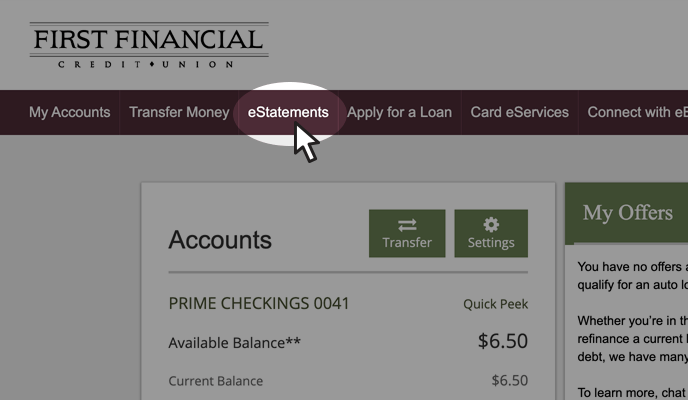The image size is (688, 400).
Task: Click the smaller $6.50 current balance amount
Action: tap(509, 380)
